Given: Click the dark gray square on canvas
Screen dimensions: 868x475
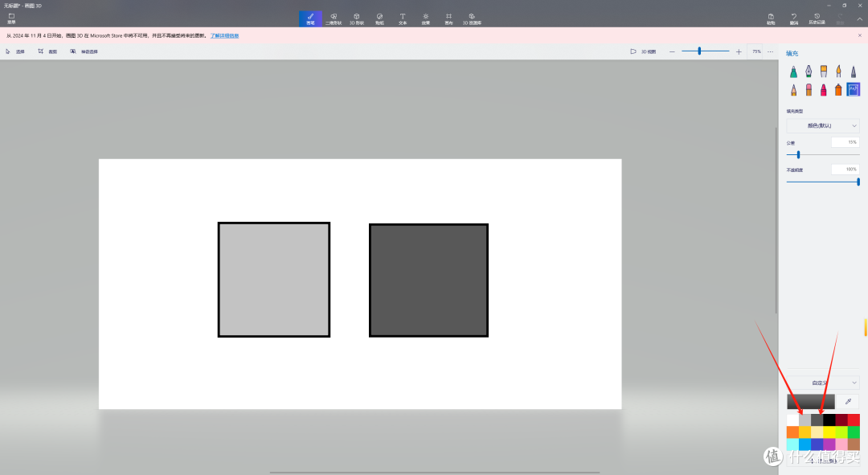Looking at the screenshot, I should (x=428, y=280).
